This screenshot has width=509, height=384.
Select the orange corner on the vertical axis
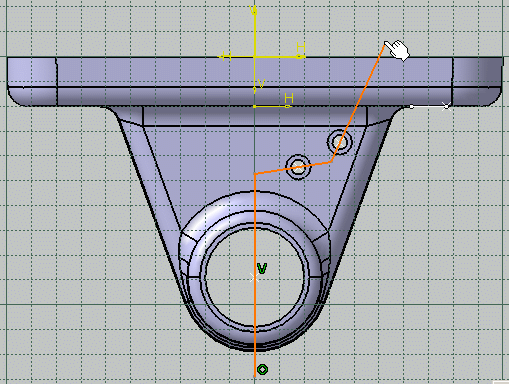[255, 173]
